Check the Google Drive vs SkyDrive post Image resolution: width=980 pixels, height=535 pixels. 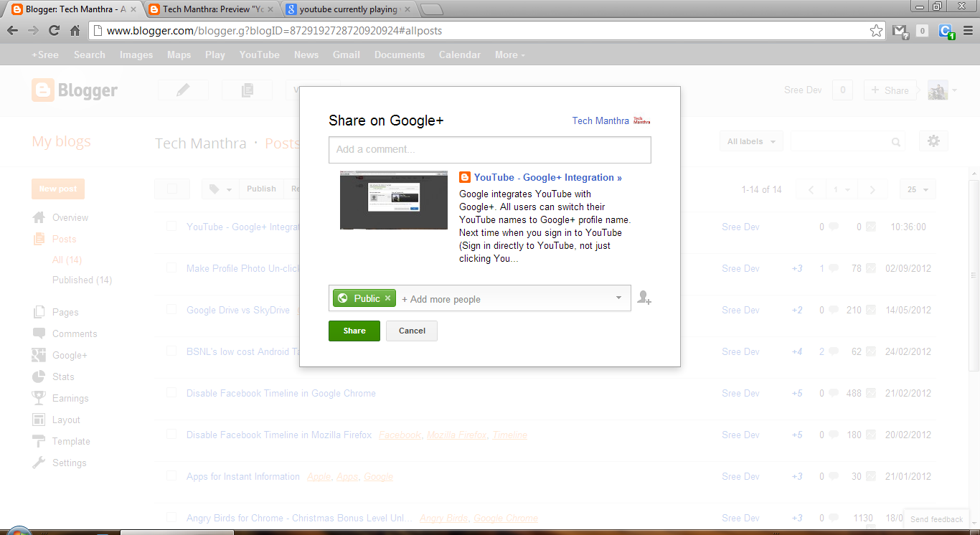click(x=171, y=309)
